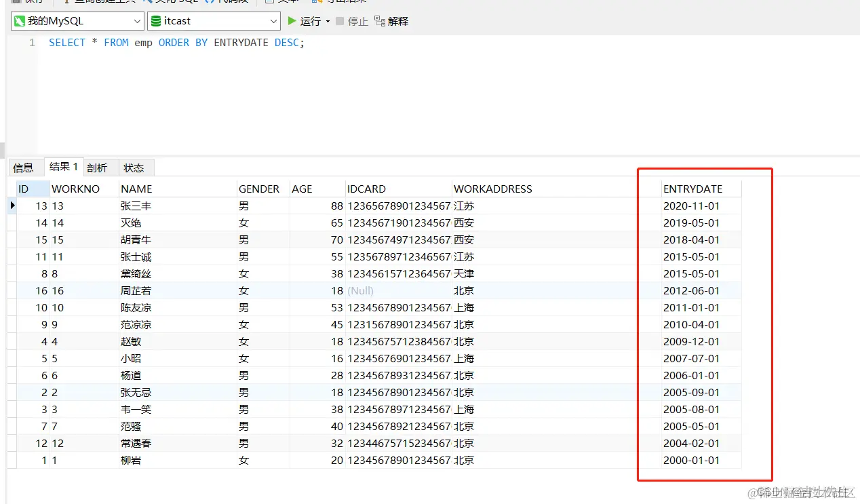Click the IDCARD column header

click(x=399, y=189)
